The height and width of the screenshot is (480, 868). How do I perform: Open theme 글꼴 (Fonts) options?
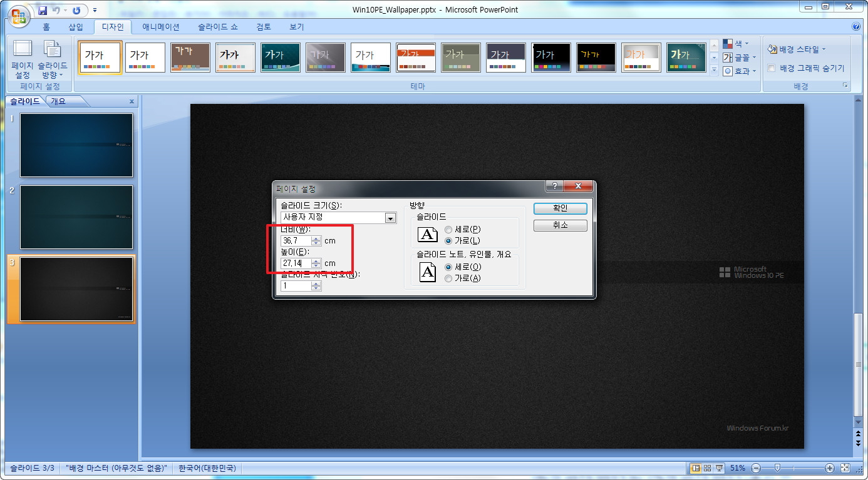click(739, 58)
